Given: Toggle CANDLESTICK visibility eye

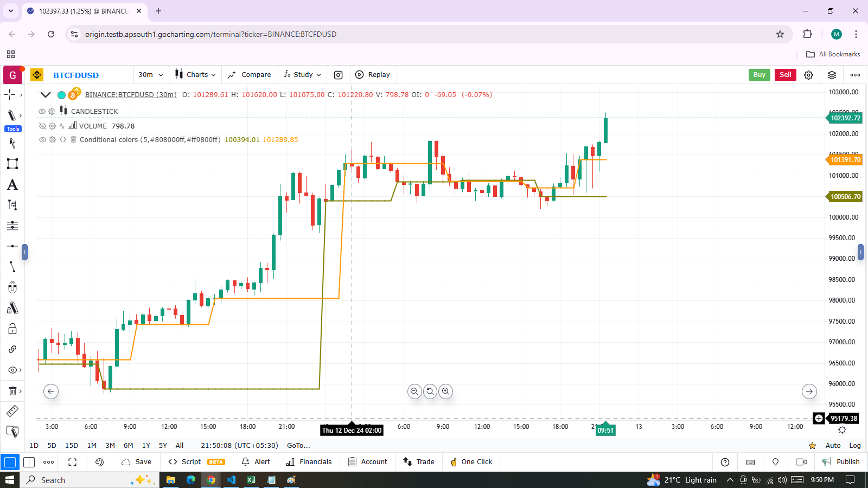Looking at the screenshot, I should (x=42, y=111).
